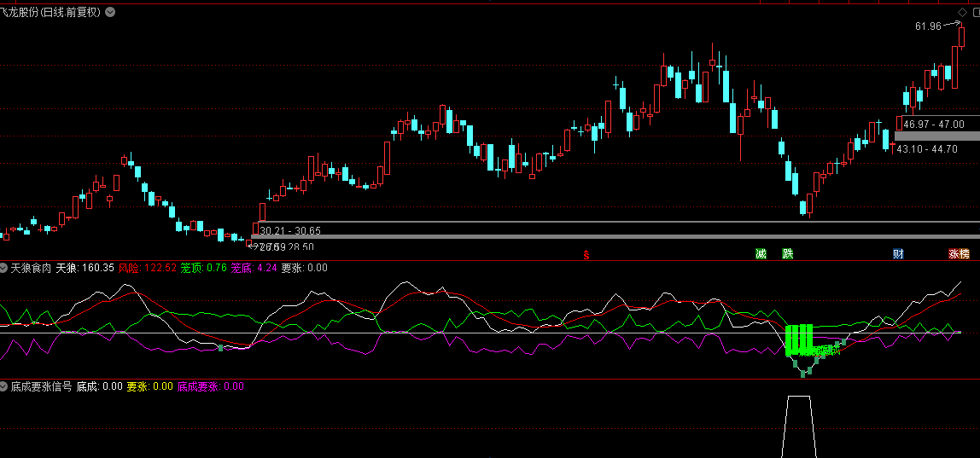
Task: Click the 飞龙股份(日线.前复权) chart title
Action: (x=50, y=12)
